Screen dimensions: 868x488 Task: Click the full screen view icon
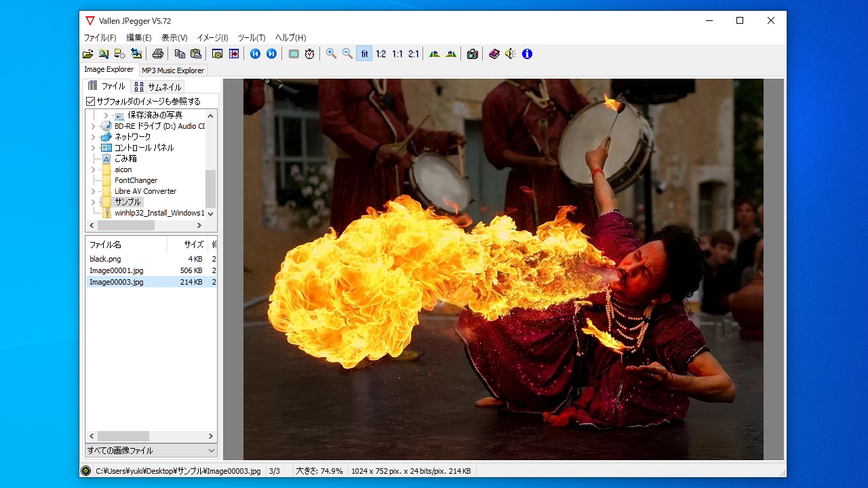pyautogui.click(x=294, y=54)
